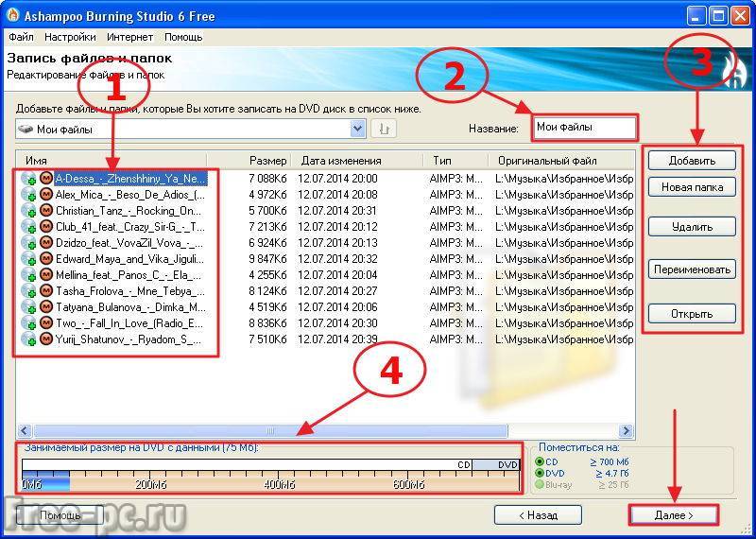The image size is (756, 539).
Task: Click the Название text field
Action: 583,127
